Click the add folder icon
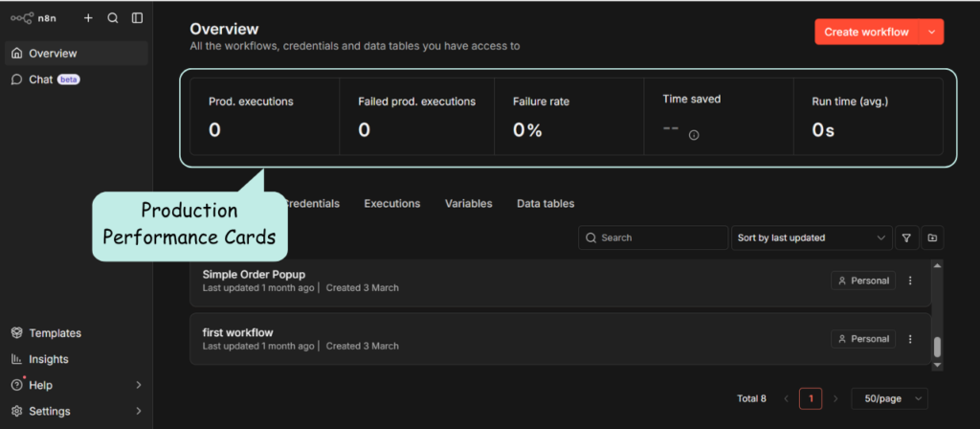The width and height of the screenshot is (980, 429). point(932,237)
